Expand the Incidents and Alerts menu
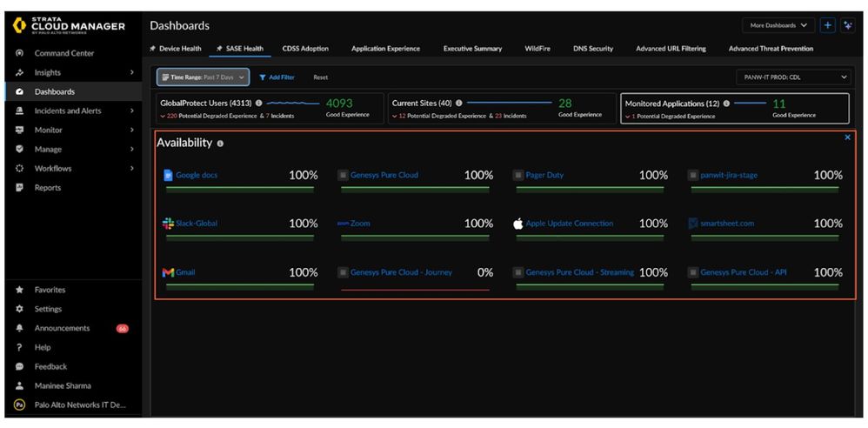Image resolution: width=868 pixels, height=428 pixels. click(x=131, y=110)
